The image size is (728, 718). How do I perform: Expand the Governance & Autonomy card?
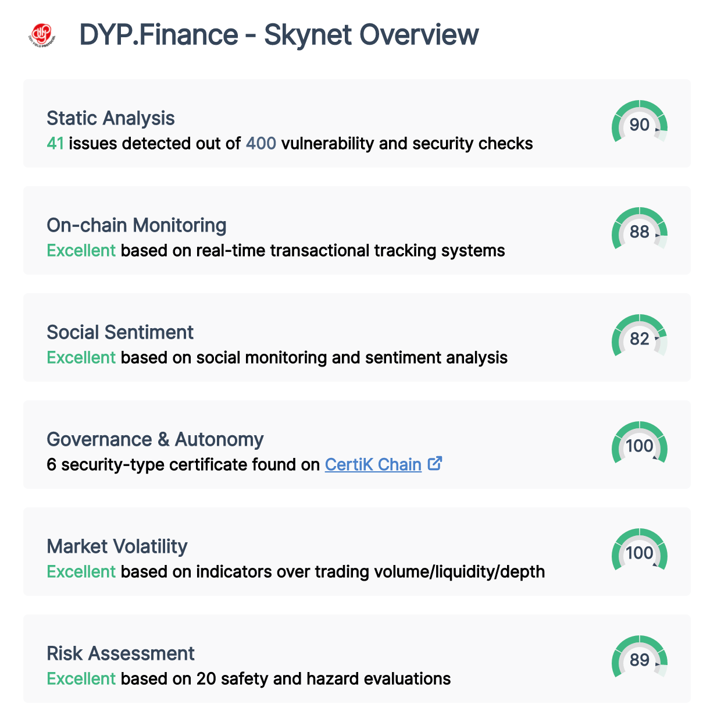356,445
